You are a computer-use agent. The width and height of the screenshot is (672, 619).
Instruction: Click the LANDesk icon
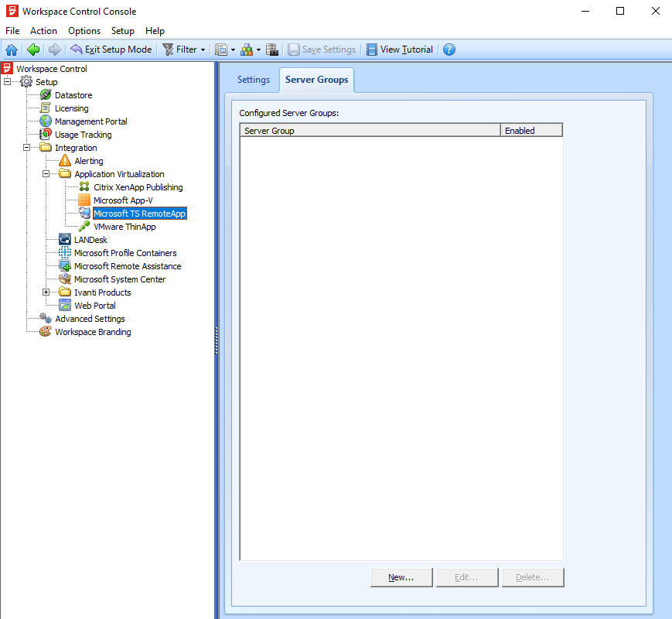(65, 239)
